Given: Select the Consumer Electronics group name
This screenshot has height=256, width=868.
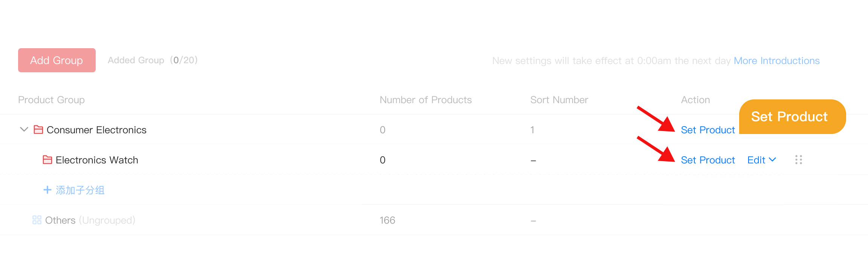Looking at the screenshot, I should (x=96, y=130).
